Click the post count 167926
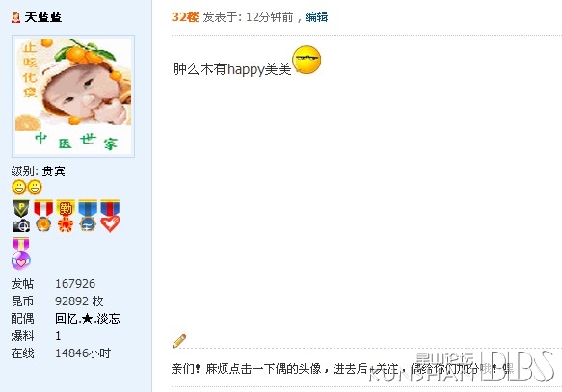Image resolution: width=562 pixels, height=392 pixels. pyautogui.click(x=75, y=284)
